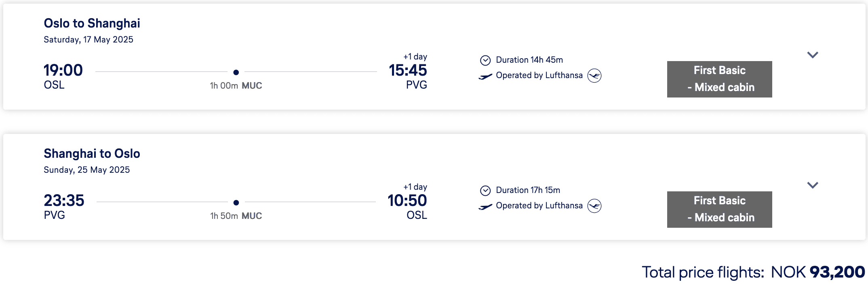This screenshot has height=284, width=868.
Task: Click airplane icon on the 25 May flight
Action: point(485,206)
